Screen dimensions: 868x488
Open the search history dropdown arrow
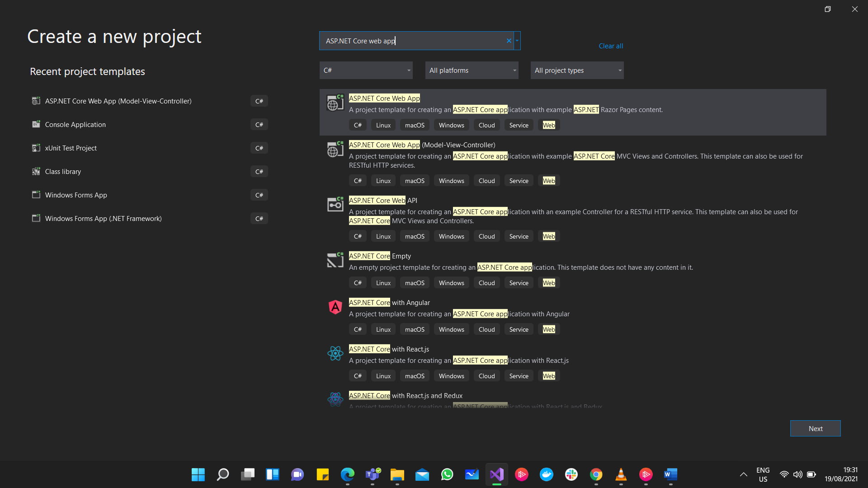click(517, 41)
